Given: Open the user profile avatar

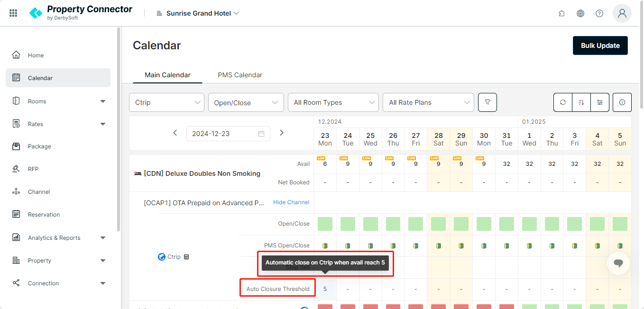Looking at the screenshot, I should click(622, 13).
